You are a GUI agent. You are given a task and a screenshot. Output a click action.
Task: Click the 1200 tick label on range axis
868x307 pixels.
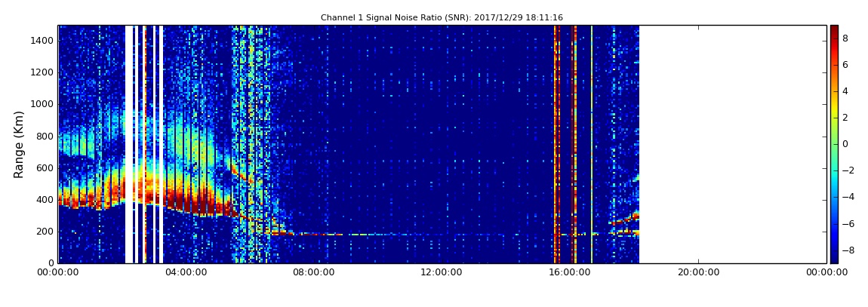click(42, 72)
